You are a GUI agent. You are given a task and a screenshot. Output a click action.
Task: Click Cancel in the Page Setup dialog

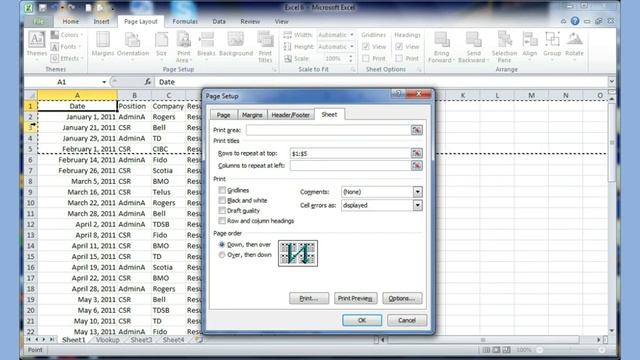[x=407, y=320]
